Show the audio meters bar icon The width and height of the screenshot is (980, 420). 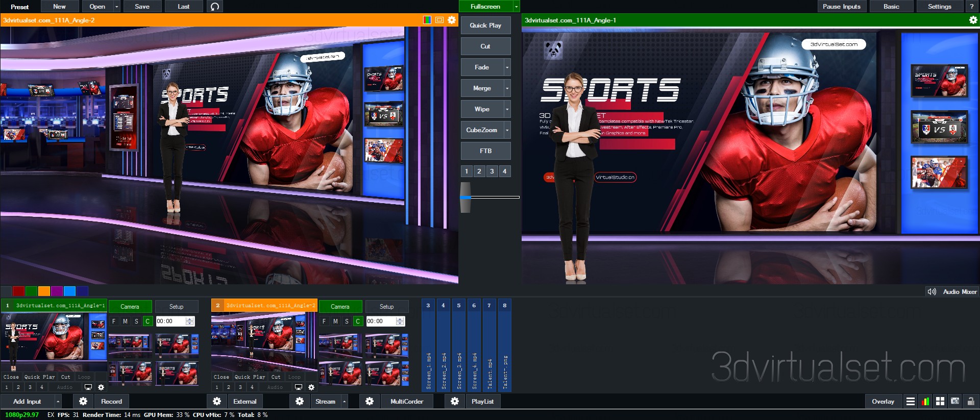[x=925, y=401]
